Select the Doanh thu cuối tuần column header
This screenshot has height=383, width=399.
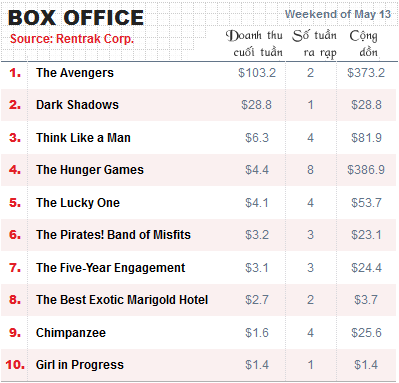(254, 44)
